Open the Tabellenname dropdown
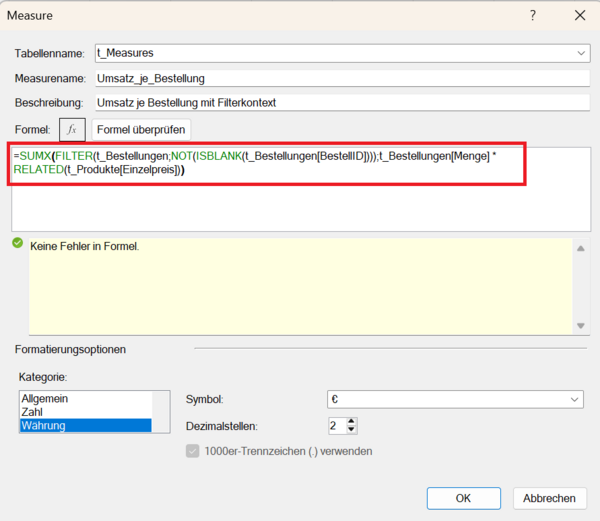 pos(581,53)
